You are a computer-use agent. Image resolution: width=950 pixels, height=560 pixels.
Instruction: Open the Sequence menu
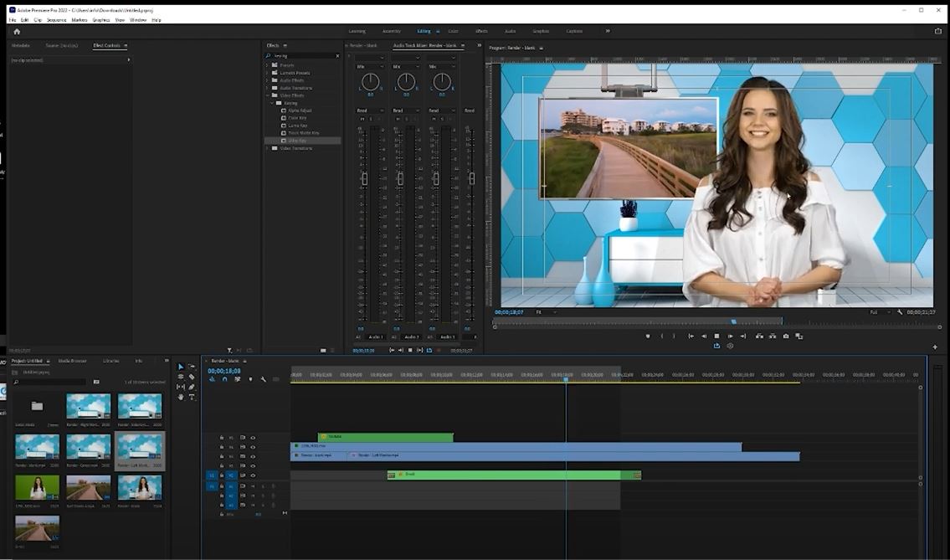(x=56, y=19)
